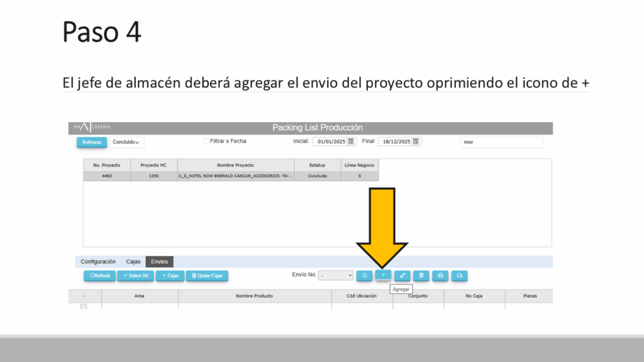Expand the Envío No. dropdown

click(x=336, y=275)
